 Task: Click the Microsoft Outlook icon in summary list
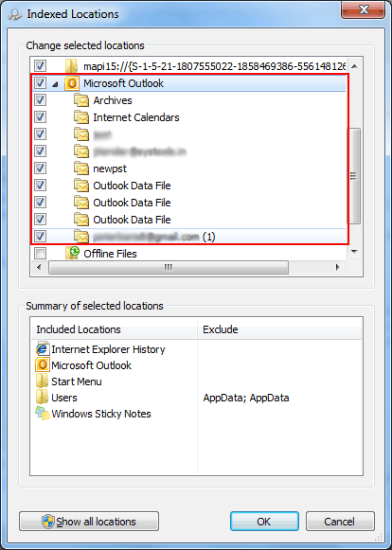pos(42,365)
